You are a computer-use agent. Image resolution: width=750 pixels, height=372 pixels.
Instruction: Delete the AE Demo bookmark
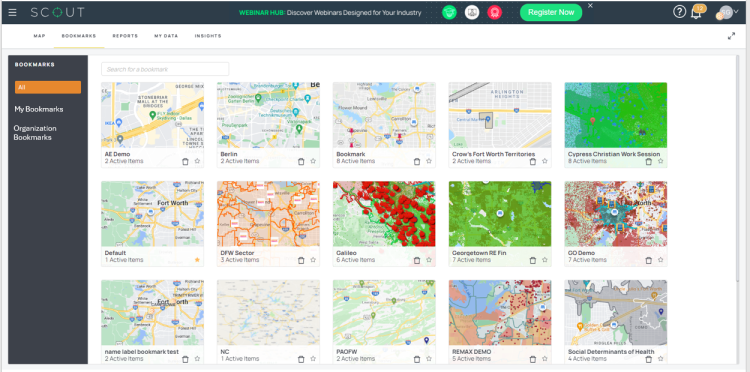tap(185, 162)
